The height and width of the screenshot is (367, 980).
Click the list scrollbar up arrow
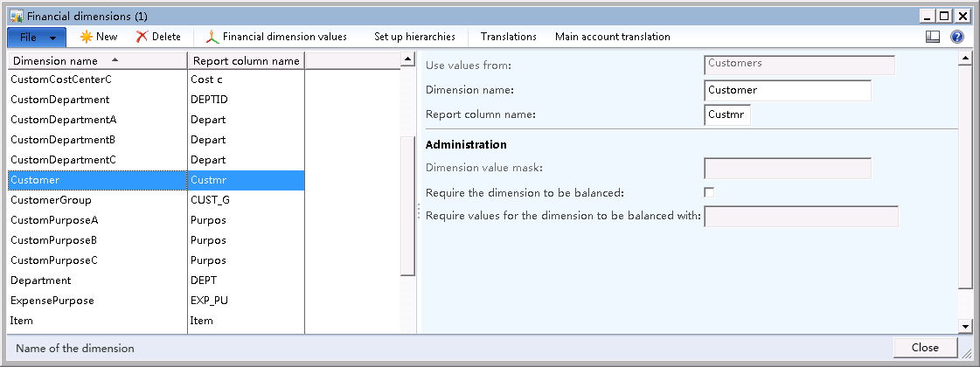click(x=407, y=59)
